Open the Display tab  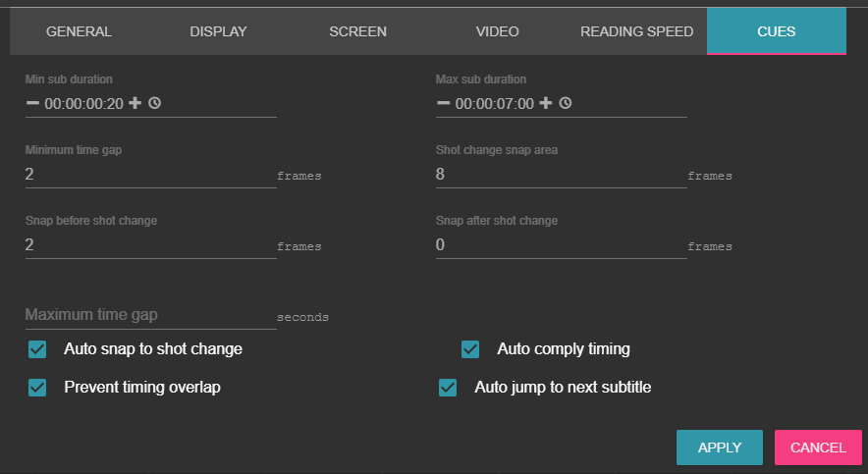[x=218, y=31]
